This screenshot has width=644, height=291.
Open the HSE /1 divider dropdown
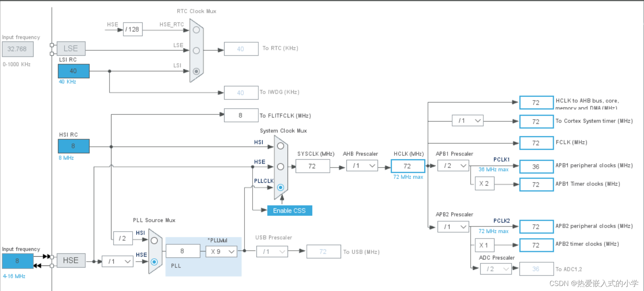(x=117, y=261)
